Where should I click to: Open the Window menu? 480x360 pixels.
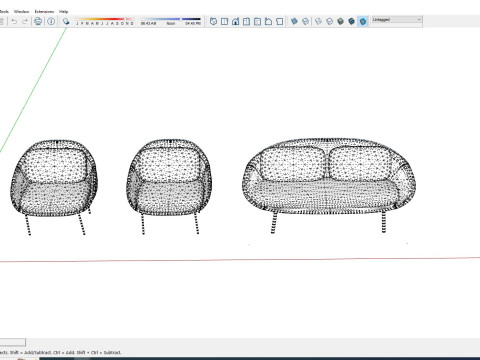21,11
